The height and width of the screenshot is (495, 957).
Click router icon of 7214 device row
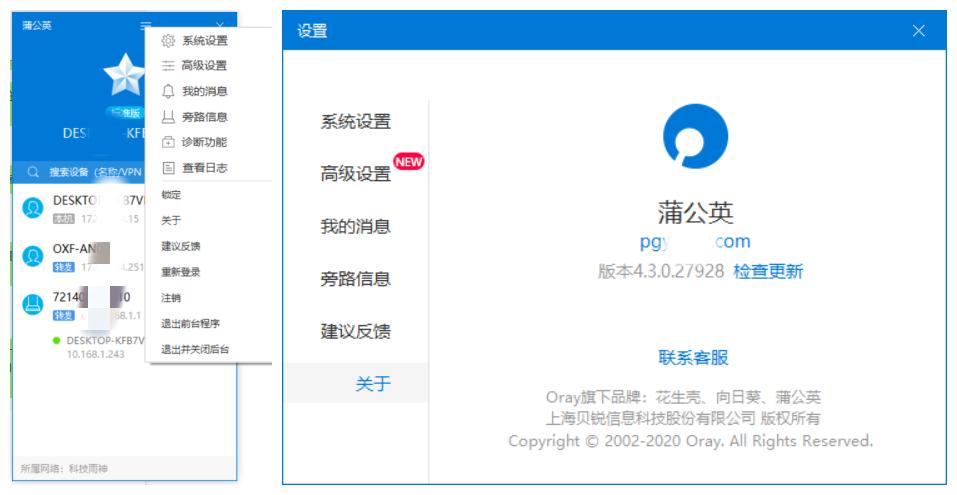pos(33,304)
